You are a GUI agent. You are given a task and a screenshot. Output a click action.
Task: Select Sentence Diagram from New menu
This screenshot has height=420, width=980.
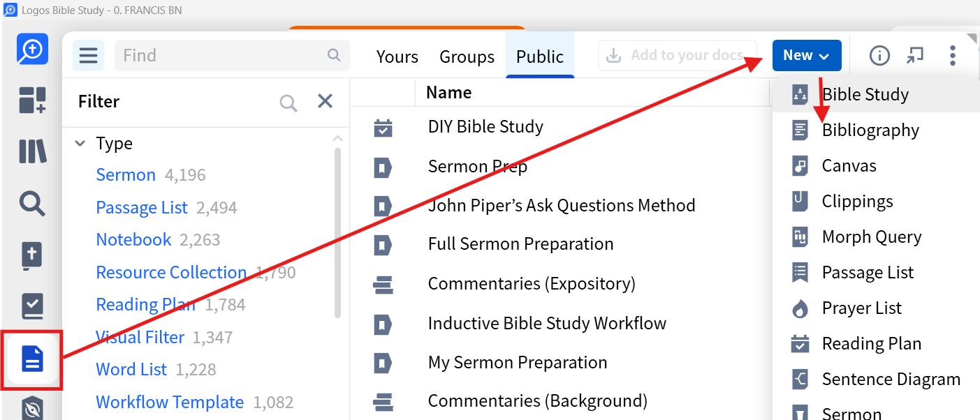coord(876,380)
